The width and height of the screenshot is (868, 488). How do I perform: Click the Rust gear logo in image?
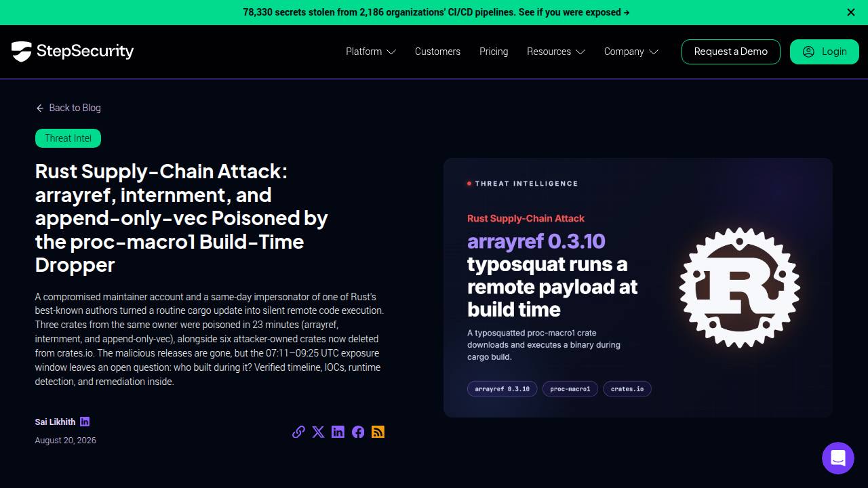[x=740, y=287]
